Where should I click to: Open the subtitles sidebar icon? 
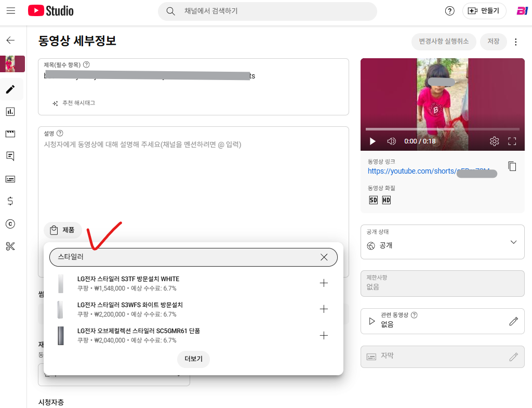pyautogui.click(x=10, y=179)
